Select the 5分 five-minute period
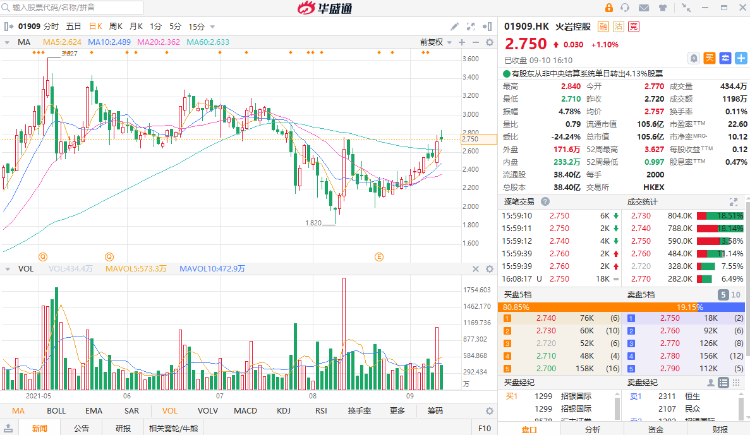The width and height of the screenshot is (750, 435). tap(176, 27)
